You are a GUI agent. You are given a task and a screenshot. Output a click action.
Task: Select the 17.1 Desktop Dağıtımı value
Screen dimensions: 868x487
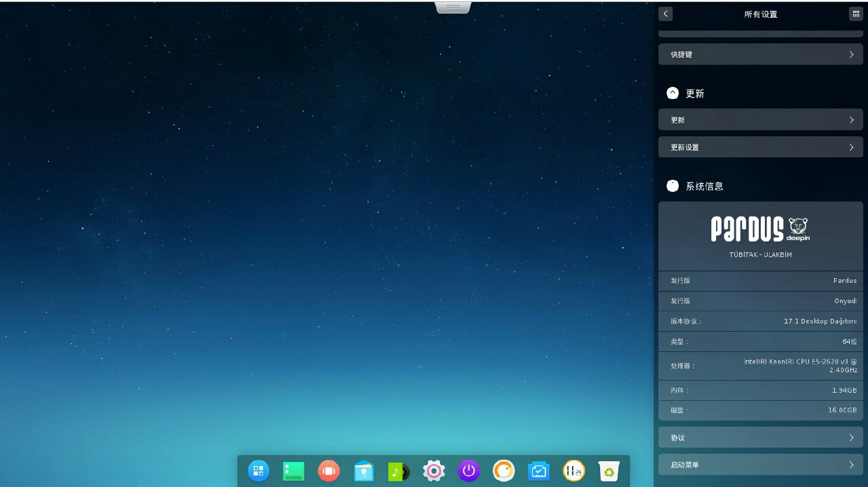(x=821, y=322)
